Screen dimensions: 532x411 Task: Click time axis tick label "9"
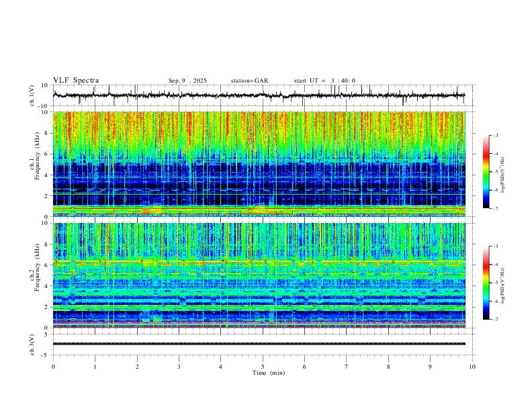pyautogui.click(x=430, y=367)
